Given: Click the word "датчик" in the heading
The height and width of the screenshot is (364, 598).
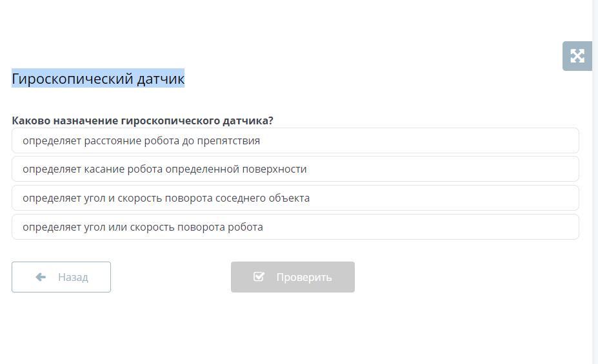Looking at the screenshot, I should click(161, 79).
